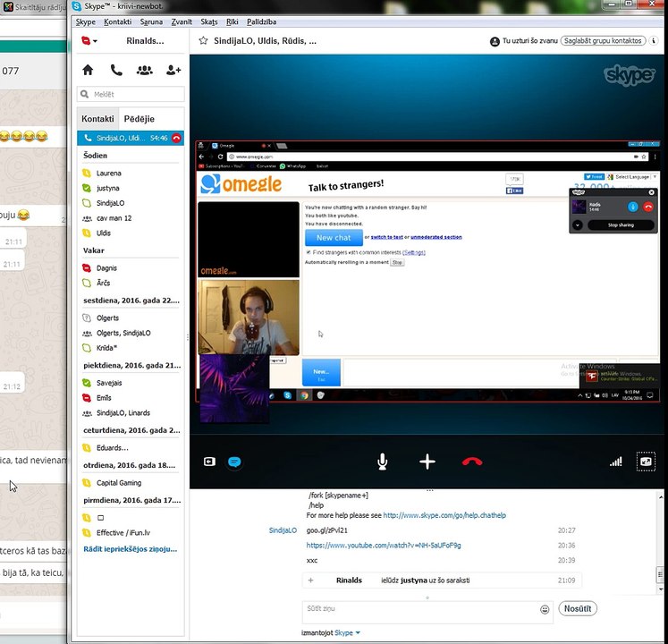The height and width of the screenshot is (644, 668).
Task: Click the plus expander beside Rinalds message
Action: click(310, 580)
